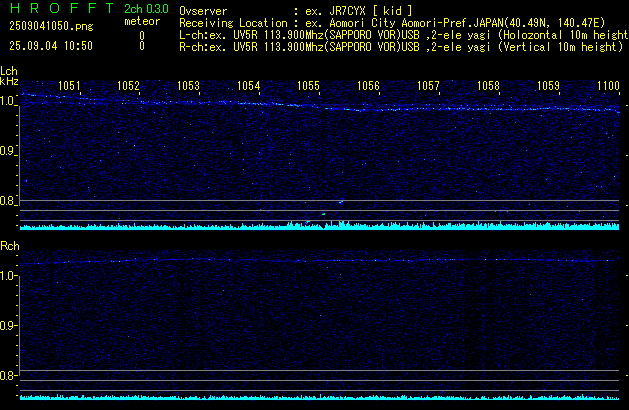This screenshot has width=629, height=410.
Task: Click the 1055 time marker
Action: pos(308,86)
